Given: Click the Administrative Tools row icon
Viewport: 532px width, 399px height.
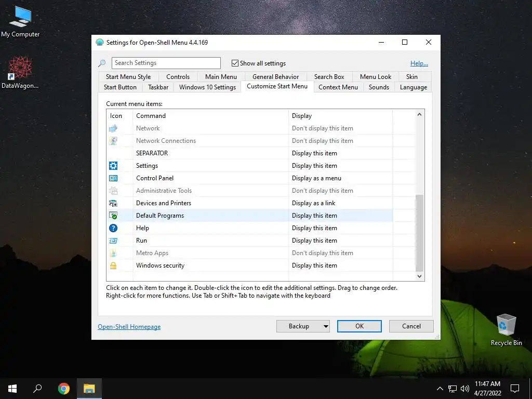Looking at the screenshot, I should 113,191.
